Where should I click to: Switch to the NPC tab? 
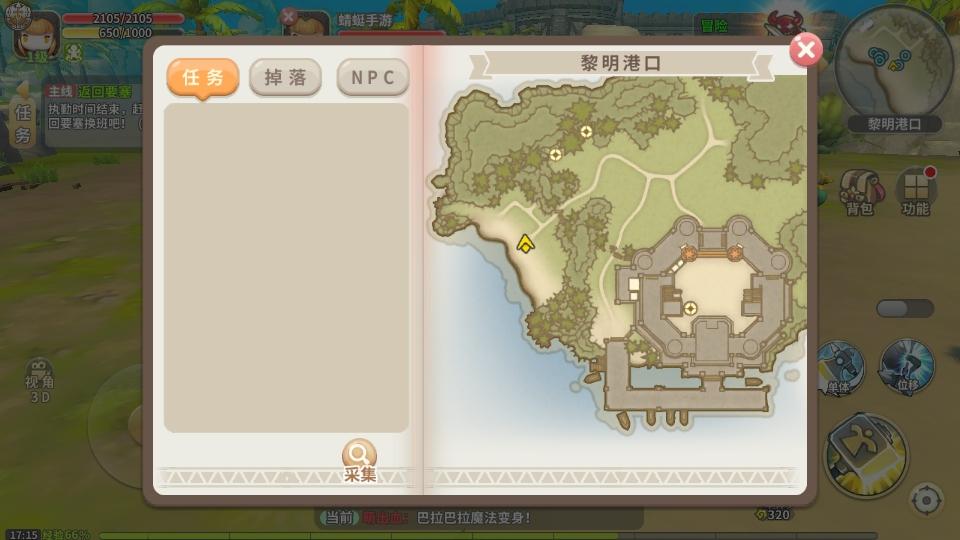373,77
